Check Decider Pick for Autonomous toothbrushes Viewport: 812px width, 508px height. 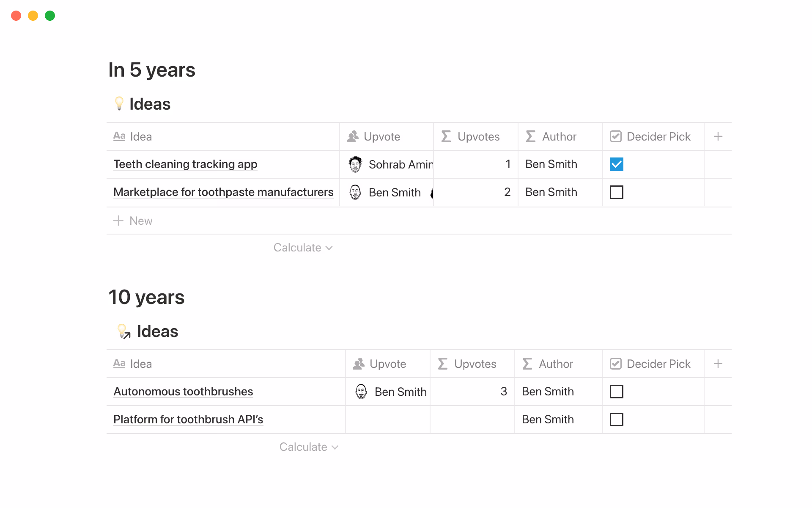point(616,392)
